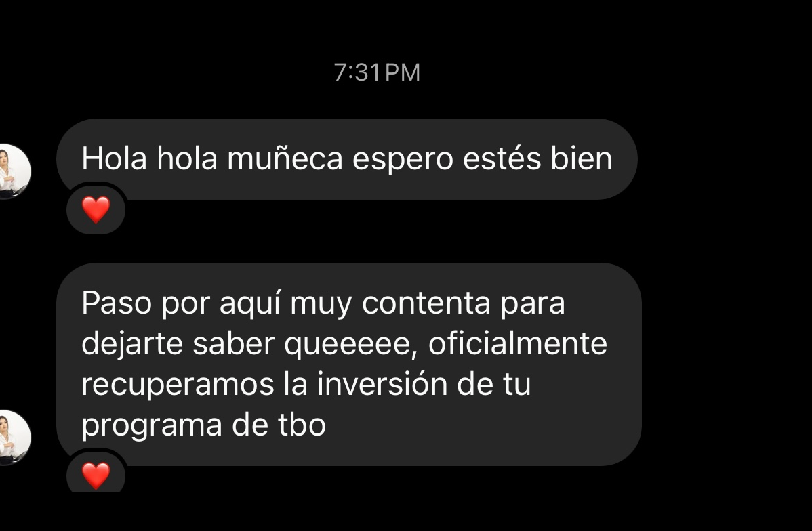Image resolution: width=812 pixels, height=531 pixels.
Task: Tap the heart reaction under the 'Hola hola muñeca' message
Action: [x=96, y=209]
